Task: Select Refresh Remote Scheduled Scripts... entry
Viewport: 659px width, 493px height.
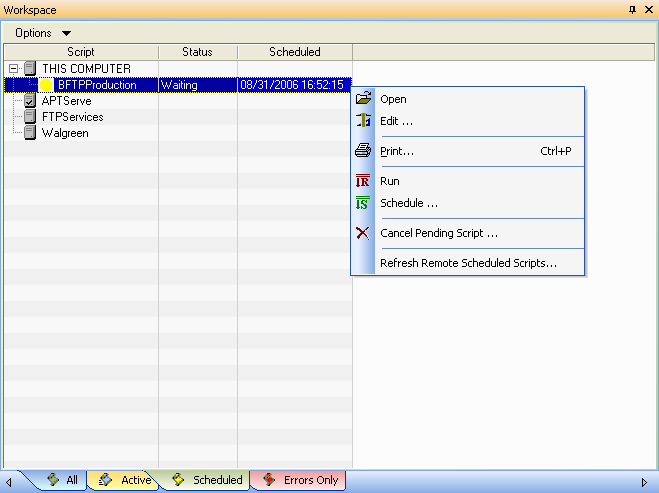Action: 467,263
